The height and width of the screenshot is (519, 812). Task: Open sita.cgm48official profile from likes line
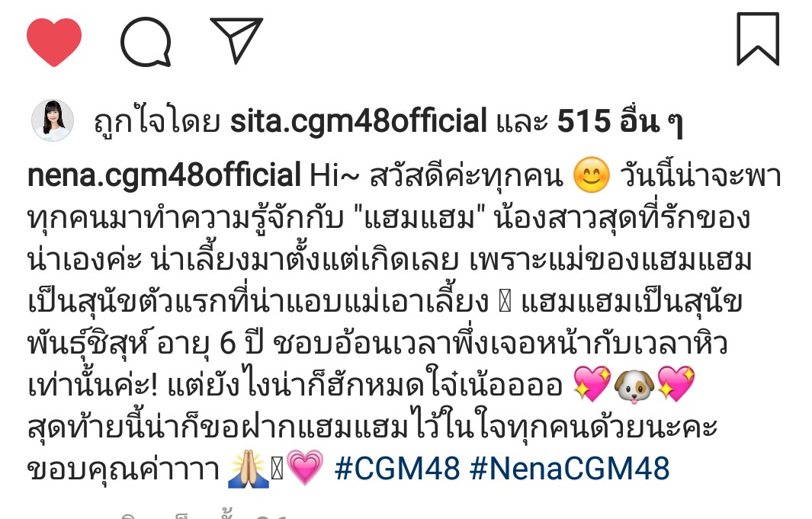(358, 122)
